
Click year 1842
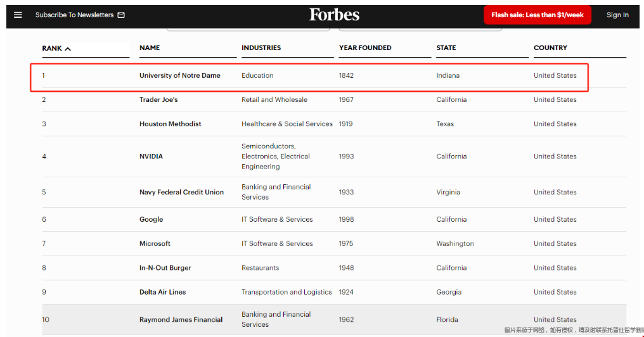(x=346, y=75)
